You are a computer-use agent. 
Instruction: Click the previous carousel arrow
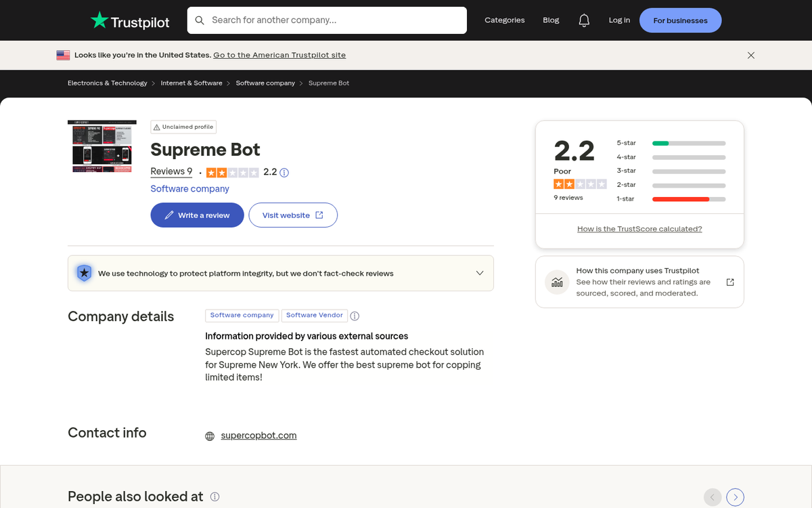[x=712, y=497]
